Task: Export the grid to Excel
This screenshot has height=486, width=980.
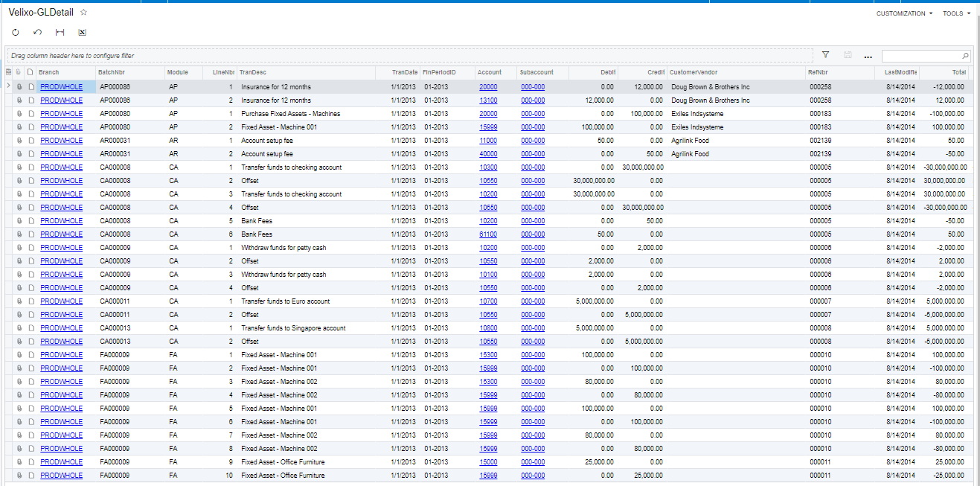Action: pyautogui.click(x=82, y=33)
